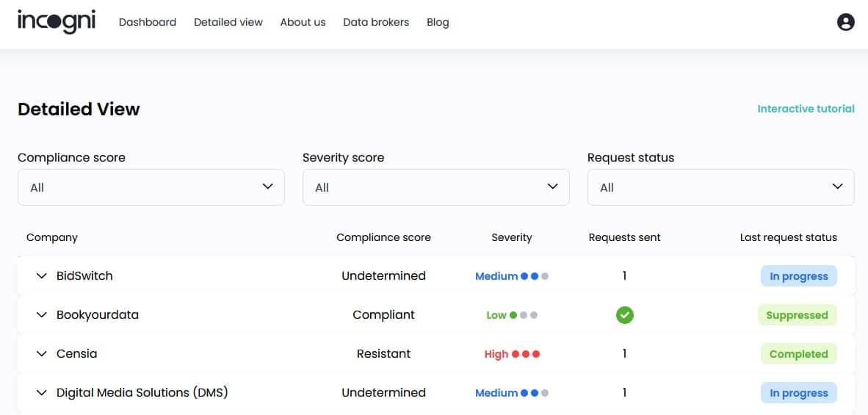Go to the Dashboard nav item
868x415 pixels.
148,22
